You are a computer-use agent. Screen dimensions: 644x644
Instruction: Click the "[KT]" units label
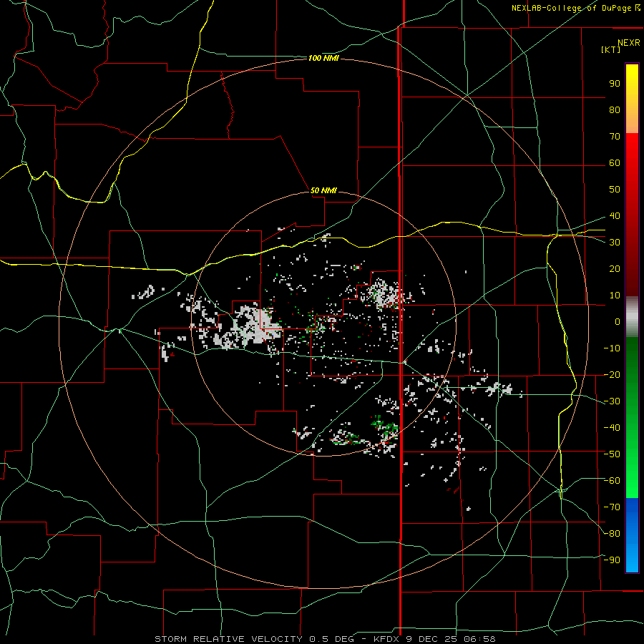pyautogui.click(x=611, y=49)
